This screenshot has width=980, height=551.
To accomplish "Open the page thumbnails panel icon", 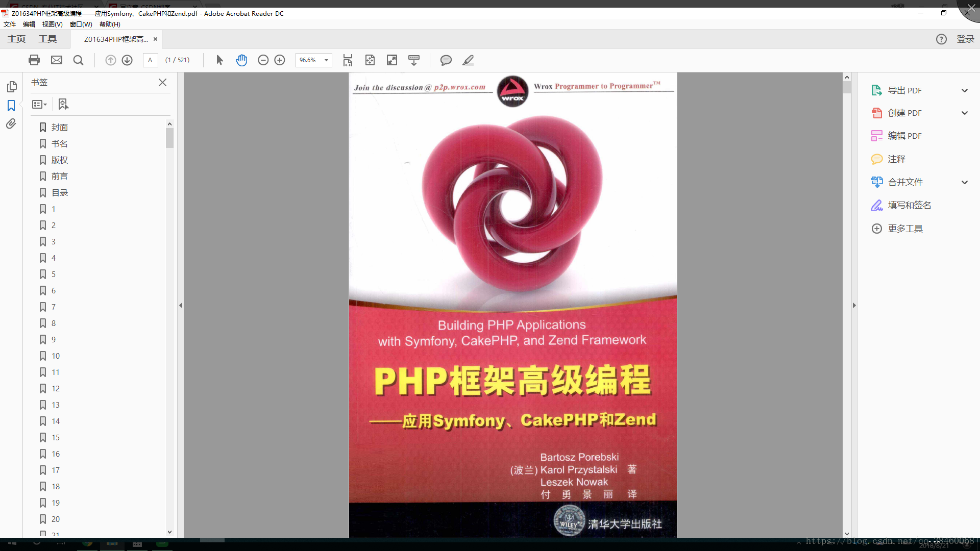I will tap(12, 87).
